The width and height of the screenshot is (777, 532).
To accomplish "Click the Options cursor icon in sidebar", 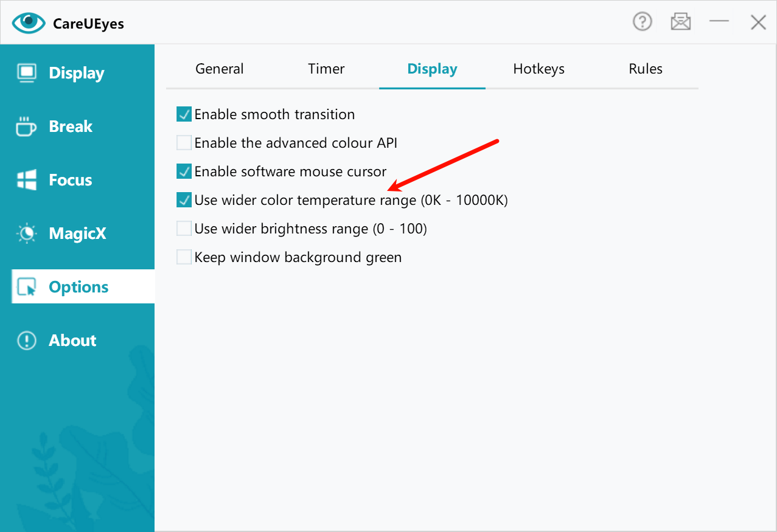I will (x=27, y=287).
